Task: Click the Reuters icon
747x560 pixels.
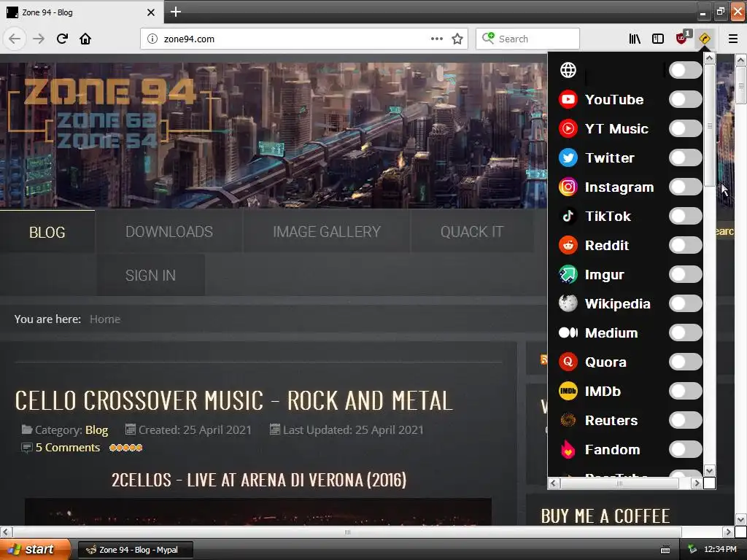Action: point(568,420)
